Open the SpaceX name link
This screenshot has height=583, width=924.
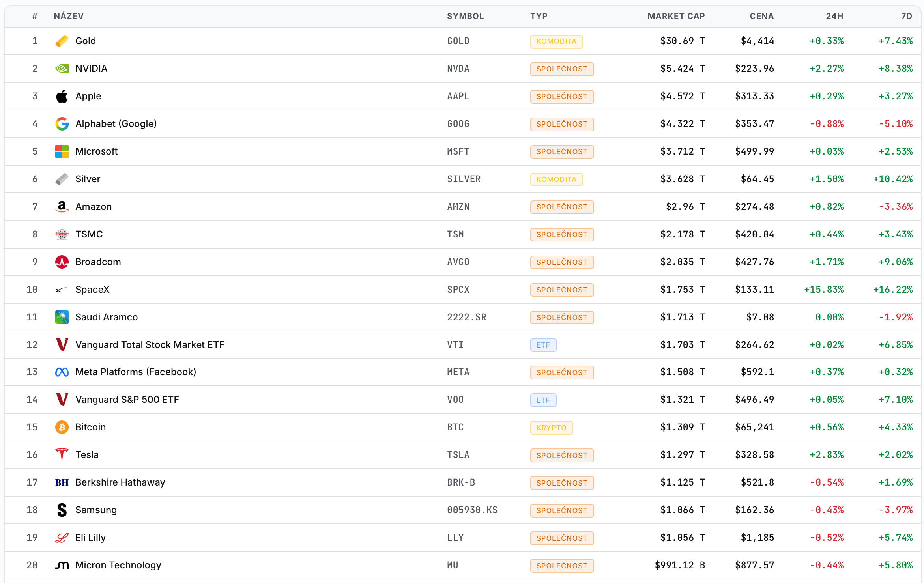click(x=92, y=290)
